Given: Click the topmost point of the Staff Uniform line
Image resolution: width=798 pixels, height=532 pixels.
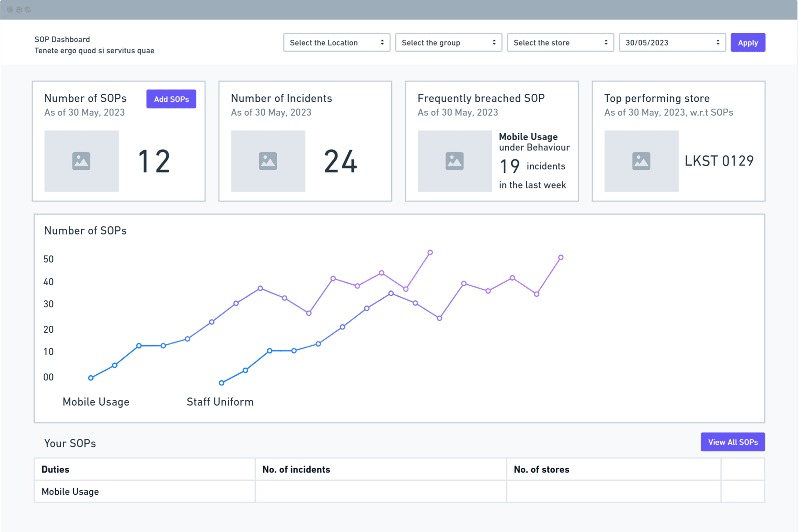Looking at the screenshot, I should coord(561,258).
